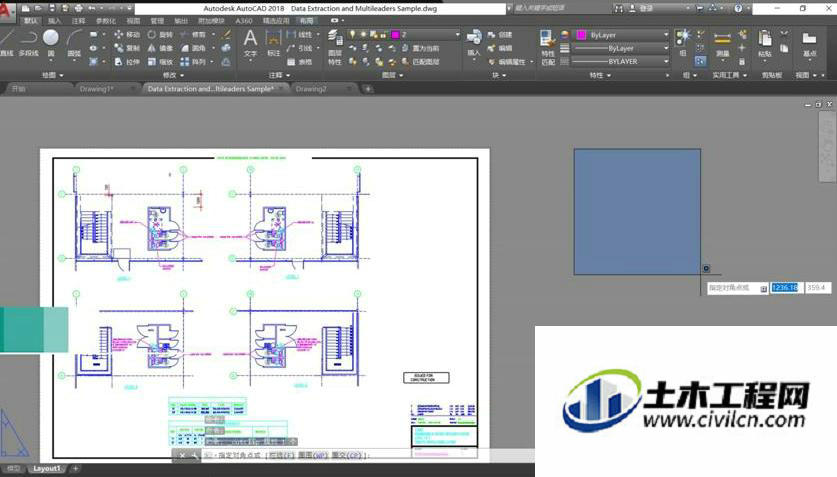The image size is (837, 477).
Task: Click the Measure (测量) tool
Action: pos(722,44)
